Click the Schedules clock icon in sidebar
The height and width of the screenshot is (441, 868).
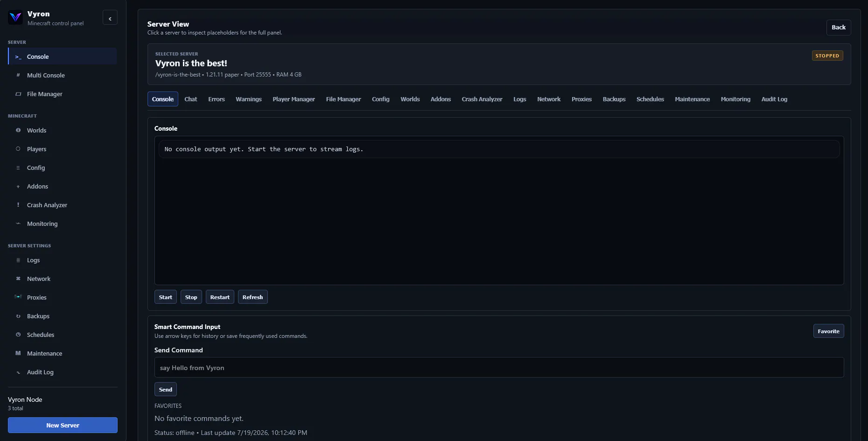click(x=18, y=335)
